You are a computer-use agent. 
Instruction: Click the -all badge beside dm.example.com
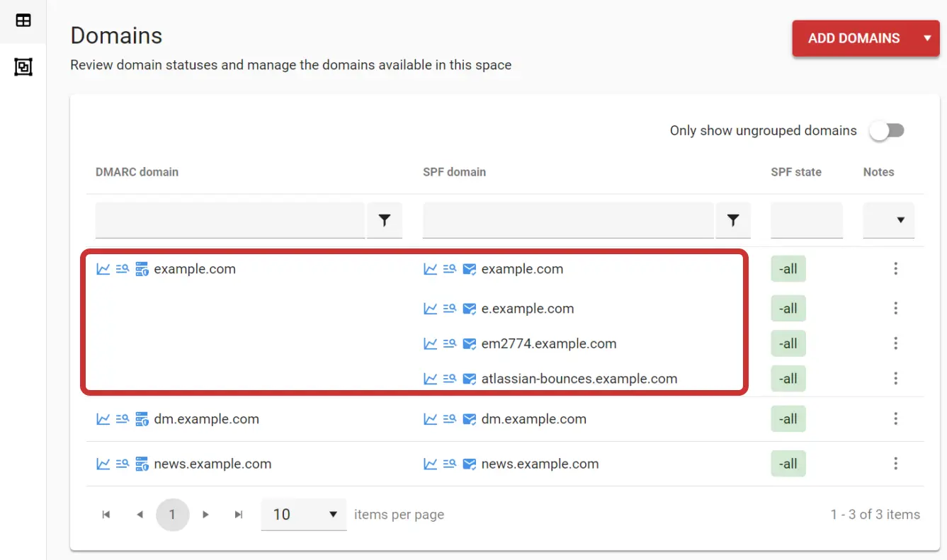pyautogui.click(x=788, y=418)
